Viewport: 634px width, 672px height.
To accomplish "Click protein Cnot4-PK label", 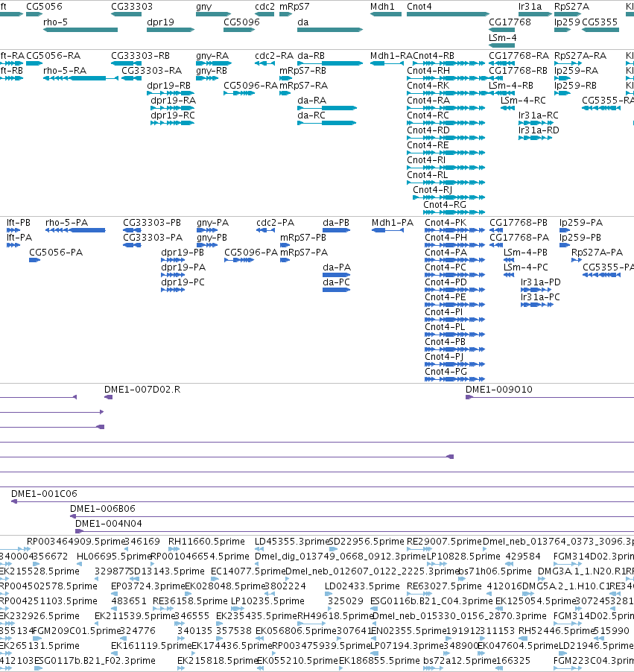I will point(446,223).
